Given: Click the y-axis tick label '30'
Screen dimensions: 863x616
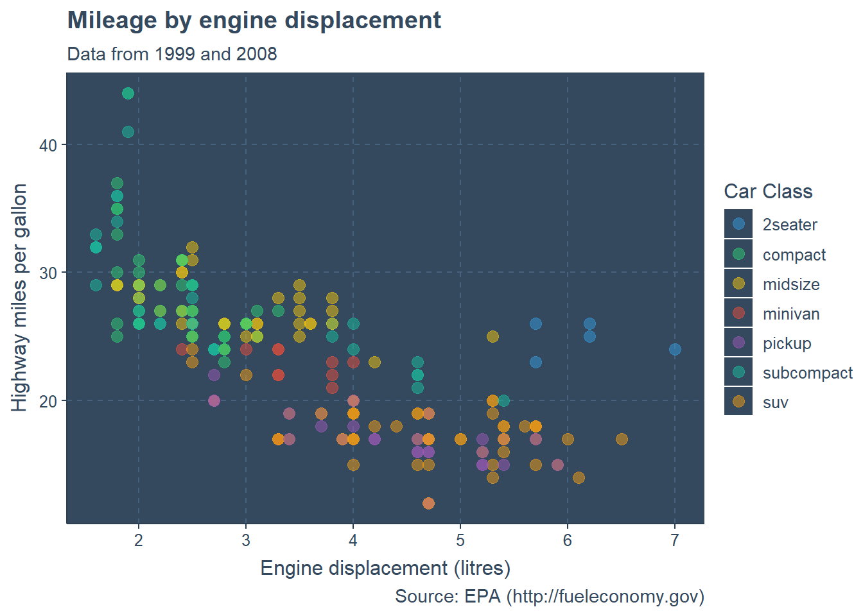Looking at the screenshot, I should [x=48, y=273].
